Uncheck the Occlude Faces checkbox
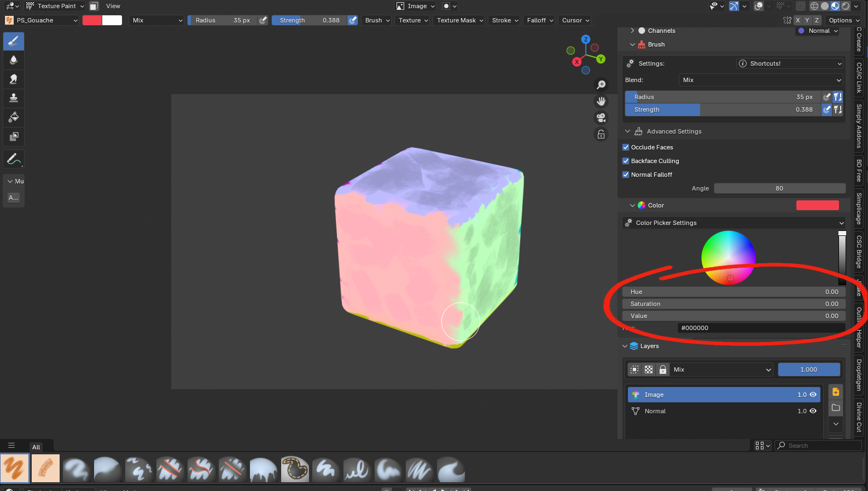The height and width of the screenshot is (491, 868). point(626,147)
